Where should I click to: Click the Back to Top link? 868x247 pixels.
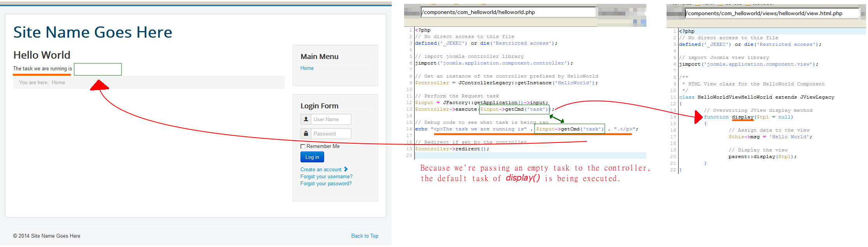click(365, 236)
